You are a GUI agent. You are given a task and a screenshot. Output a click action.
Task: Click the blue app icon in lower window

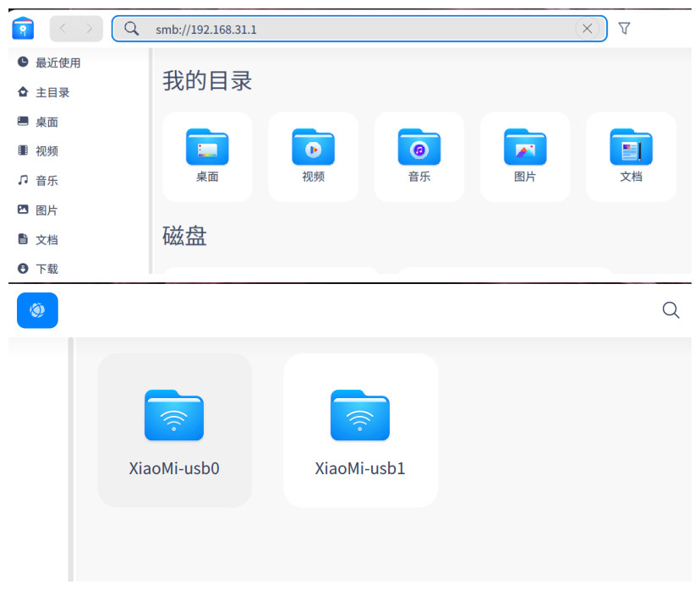pos(37,310)
